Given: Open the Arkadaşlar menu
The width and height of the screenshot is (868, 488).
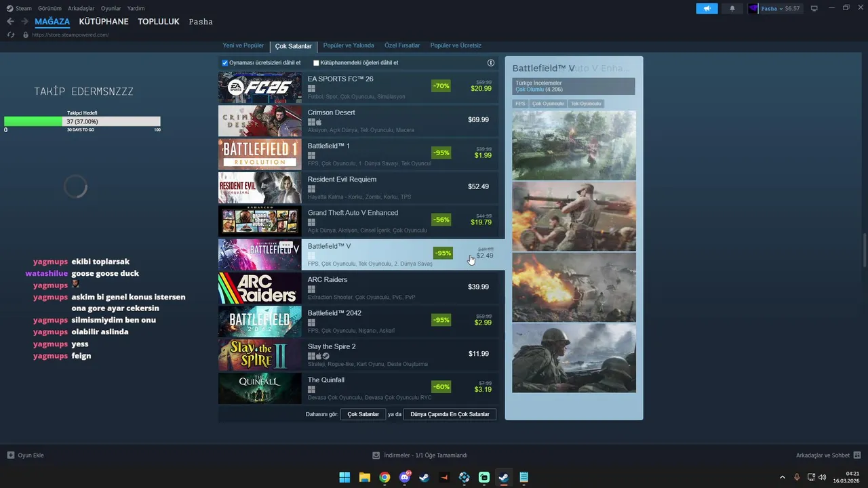Looking at the screenshot, I should (81, 8).
